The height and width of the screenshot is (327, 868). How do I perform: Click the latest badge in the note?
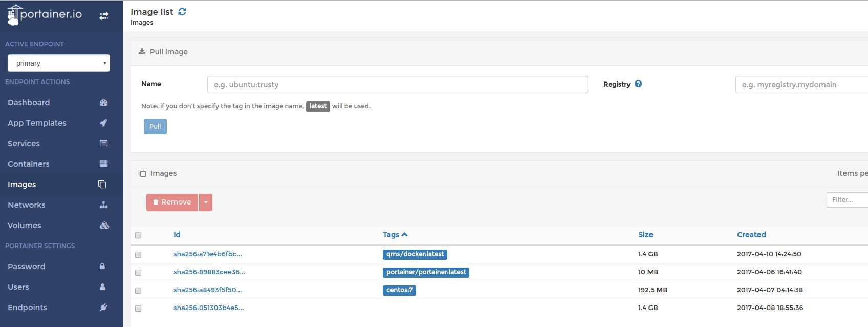click(318, 106)
